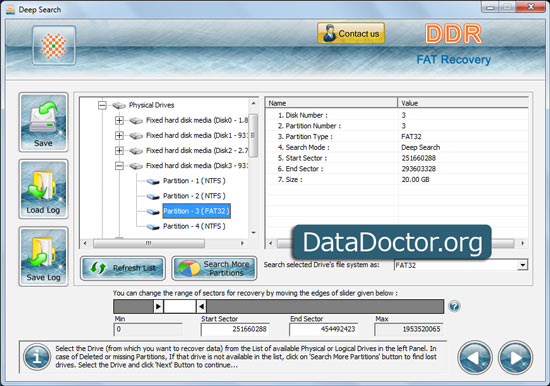Viewport: 550px width, 386px height.
Task: Click the right slider handle of sector range
Action: click(x=201, y=307)
